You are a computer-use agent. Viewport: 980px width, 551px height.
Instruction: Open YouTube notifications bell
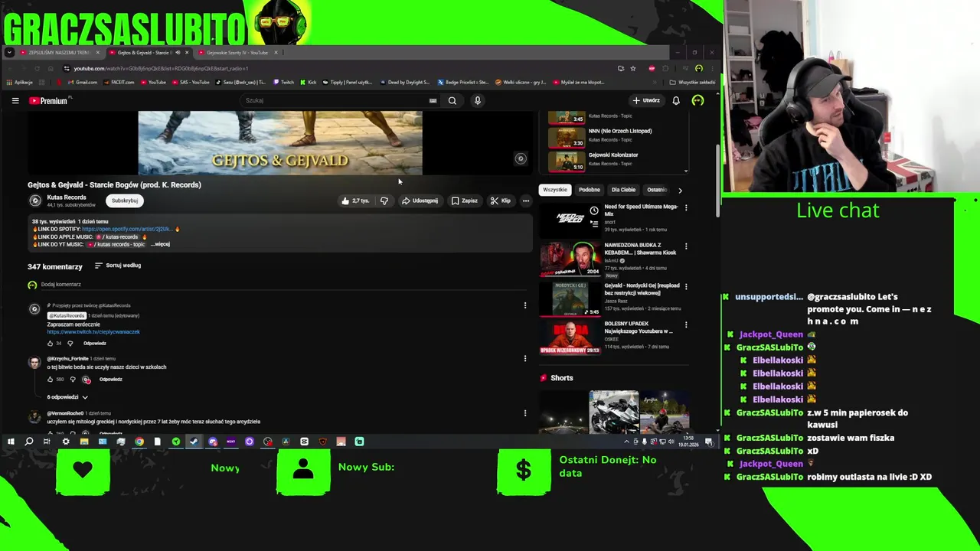(676, 100)
